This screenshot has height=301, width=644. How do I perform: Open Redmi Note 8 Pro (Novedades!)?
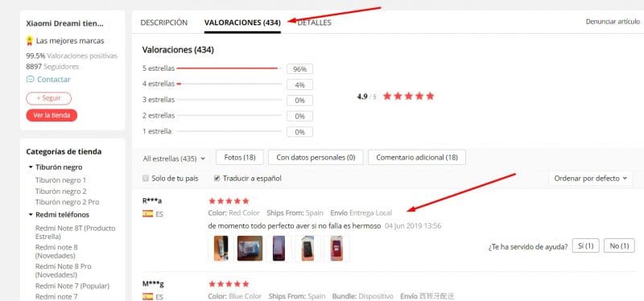tap(64, 270)
